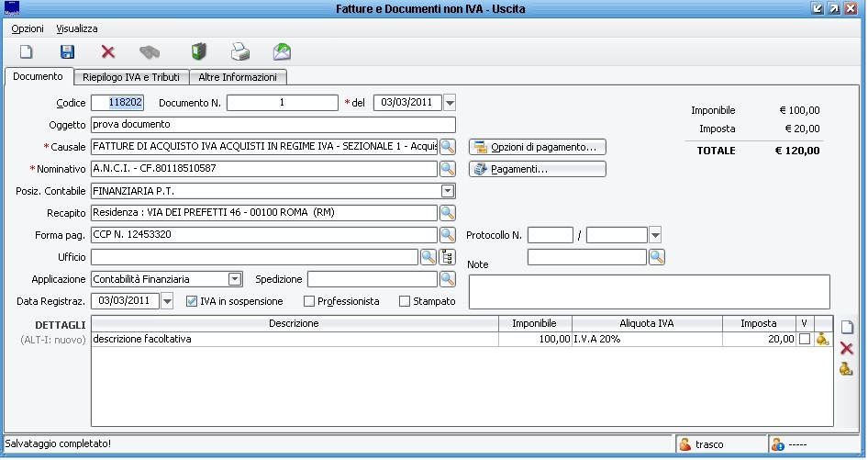
Task: Click the email envelope toolbar icon
Action: [282, 52]
